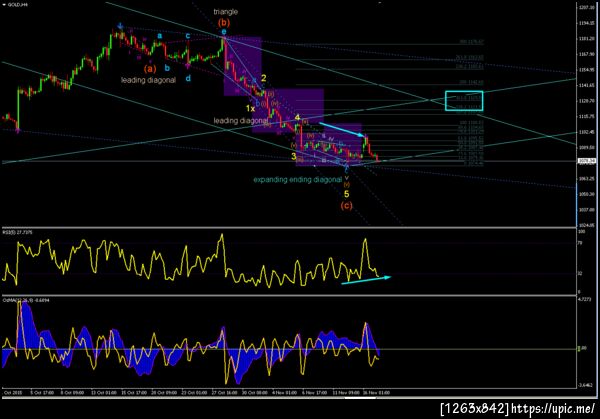Click the yellow '3' wave label
The image size is (600, 419).
click(293, 156)
